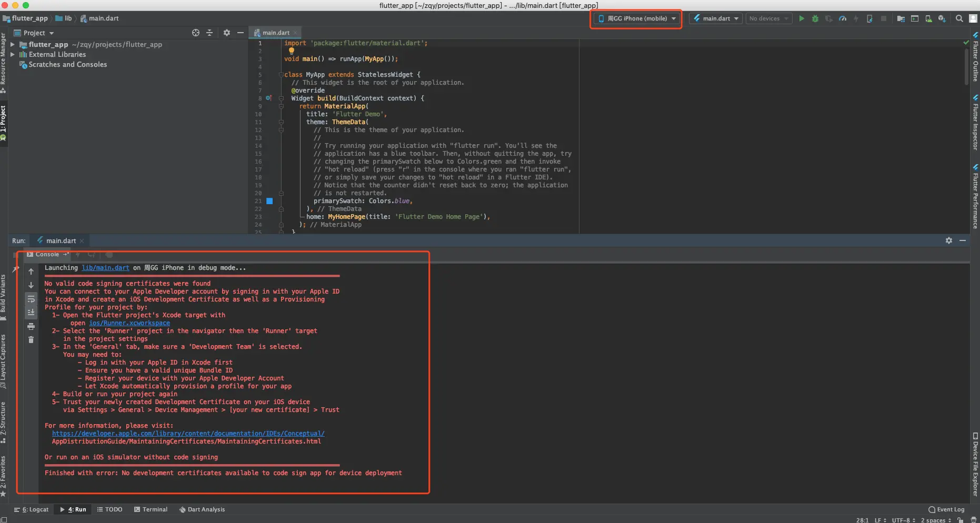Select the main.dart tab in Run panel

(x=61, y=241)
